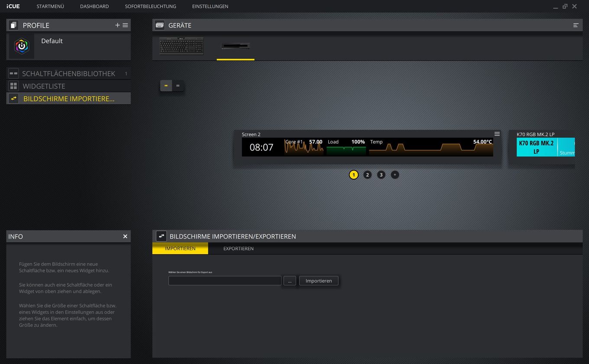Click the Schaltflächenbibliothek icon
This screenshot has height=364, width=589.
13,74
